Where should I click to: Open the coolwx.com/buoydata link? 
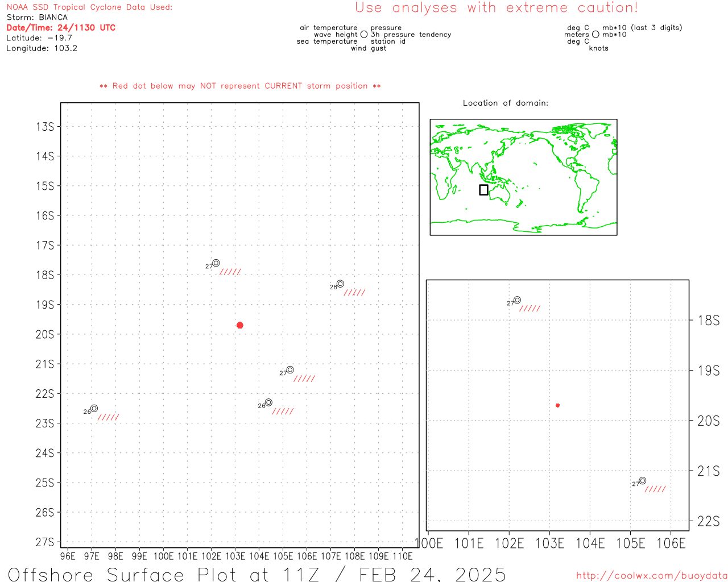(x=652, y=576)
